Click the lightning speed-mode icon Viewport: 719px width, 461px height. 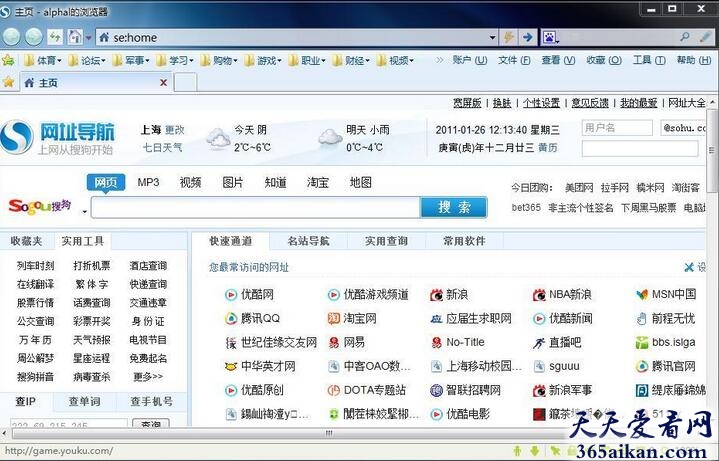508,37
